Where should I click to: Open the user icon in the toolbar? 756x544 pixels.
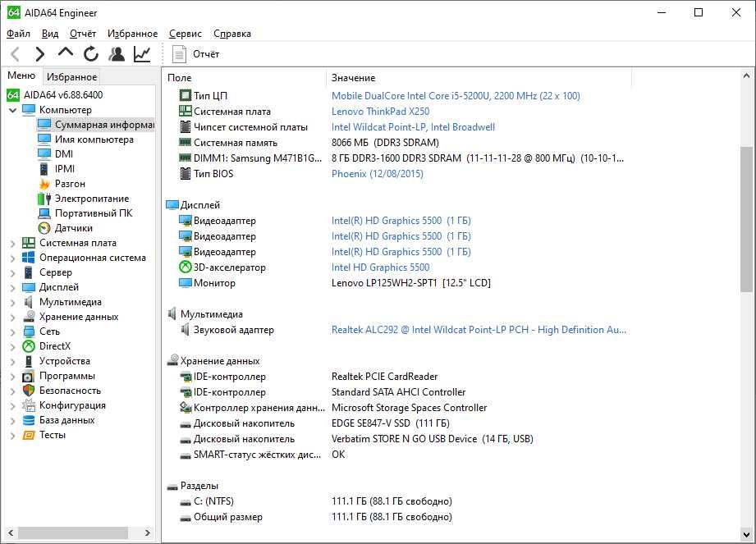point(117,54)
